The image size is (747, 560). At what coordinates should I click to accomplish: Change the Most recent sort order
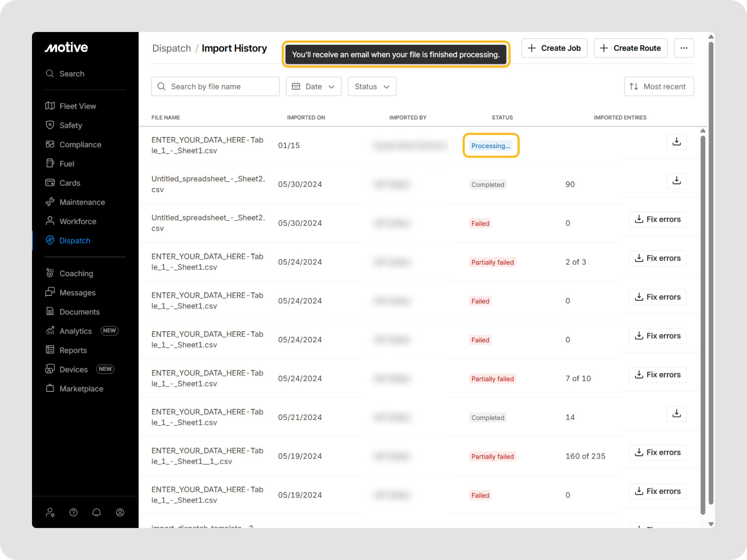tap(658, 86)
